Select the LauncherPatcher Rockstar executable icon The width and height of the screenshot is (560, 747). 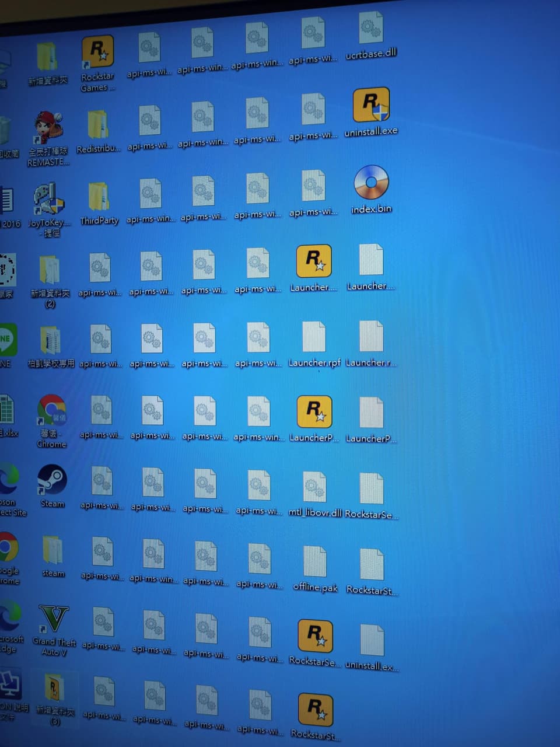point(314,413)
